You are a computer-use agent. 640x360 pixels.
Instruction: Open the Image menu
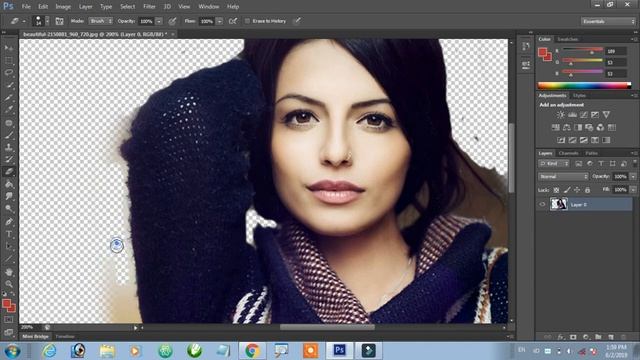coord(63,7)
